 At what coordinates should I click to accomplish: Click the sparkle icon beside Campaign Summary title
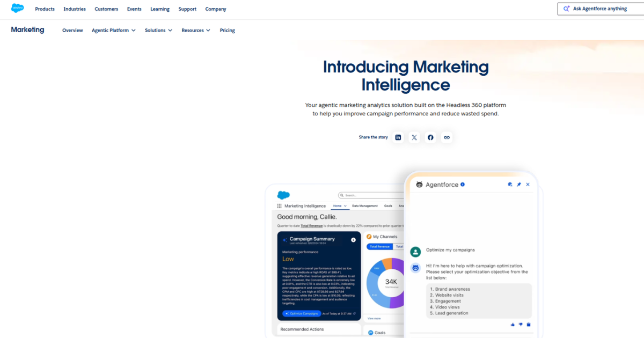[x=284, y=240]
